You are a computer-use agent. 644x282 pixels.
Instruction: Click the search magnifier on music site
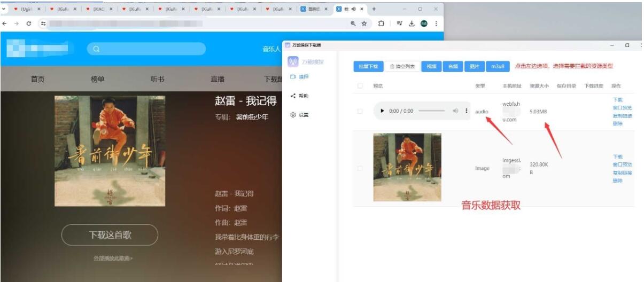point(96,49)
